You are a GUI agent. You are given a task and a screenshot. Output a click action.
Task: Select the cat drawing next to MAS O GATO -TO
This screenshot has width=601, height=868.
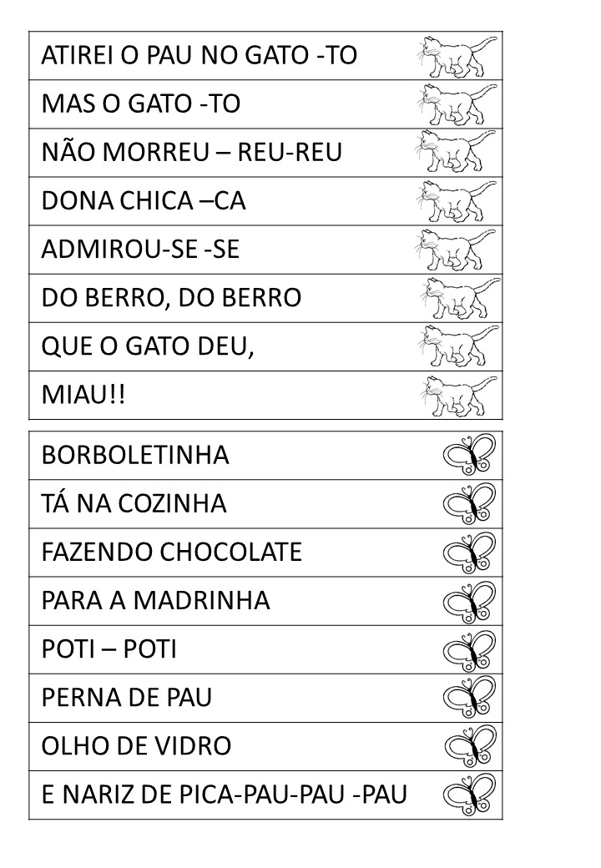[457, 104]
